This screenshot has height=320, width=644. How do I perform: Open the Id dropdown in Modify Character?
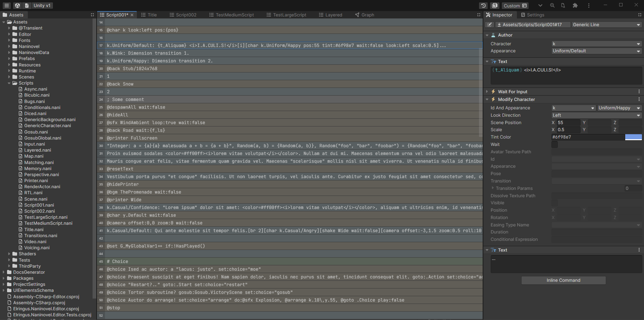point(573,108)
